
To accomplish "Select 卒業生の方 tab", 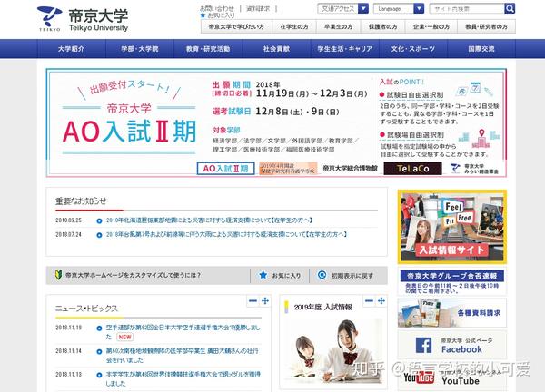I will pyautogui.click(x=338, y=26).
